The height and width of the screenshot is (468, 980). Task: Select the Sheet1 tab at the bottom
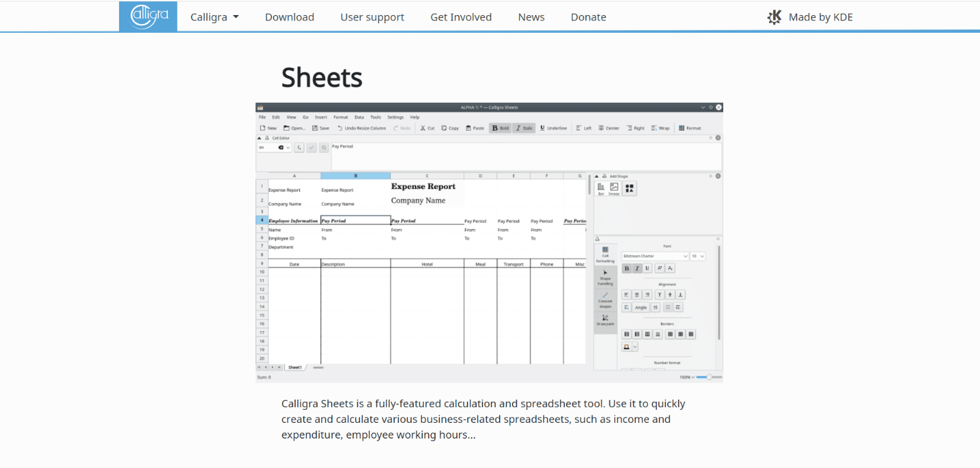pos(295,367)
